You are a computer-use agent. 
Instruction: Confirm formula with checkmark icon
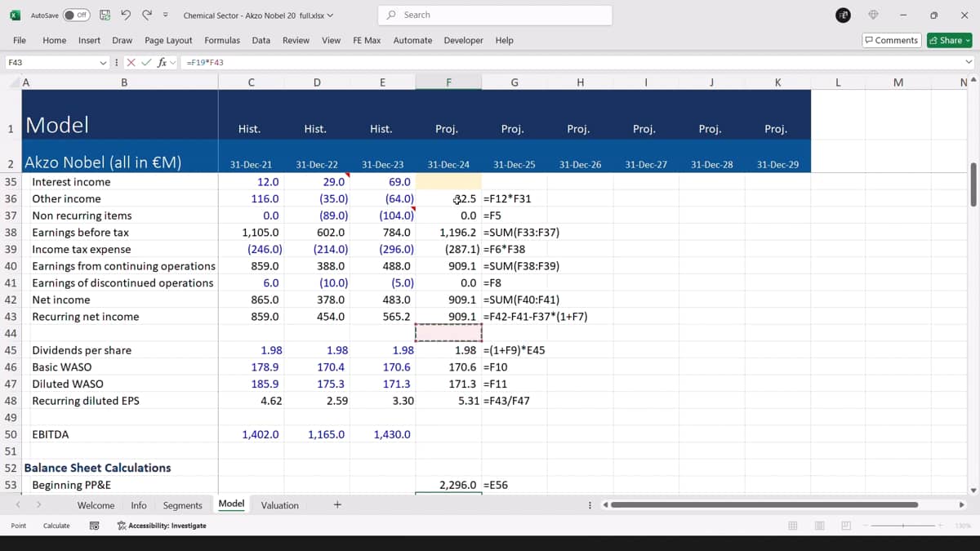147,62
